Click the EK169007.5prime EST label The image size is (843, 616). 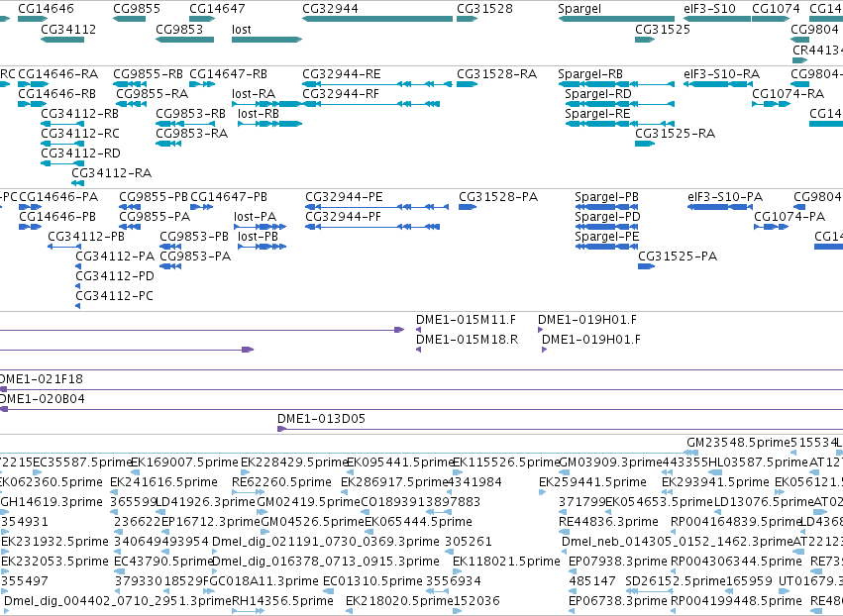point(185,462)
